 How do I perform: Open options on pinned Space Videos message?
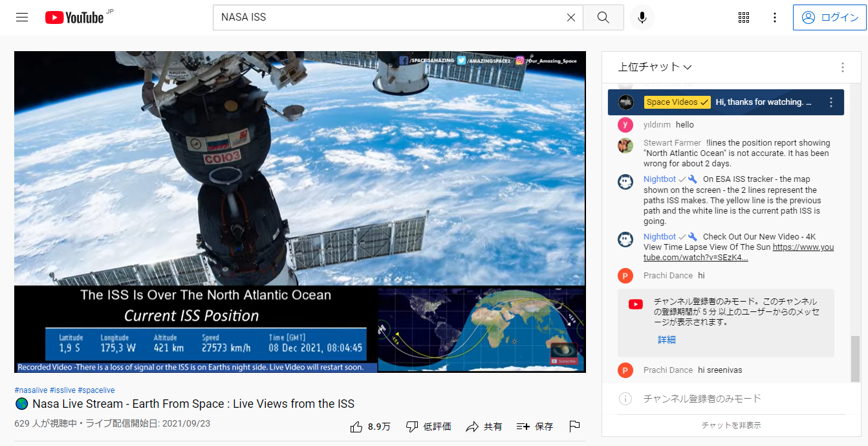click(x=832, y=102)
